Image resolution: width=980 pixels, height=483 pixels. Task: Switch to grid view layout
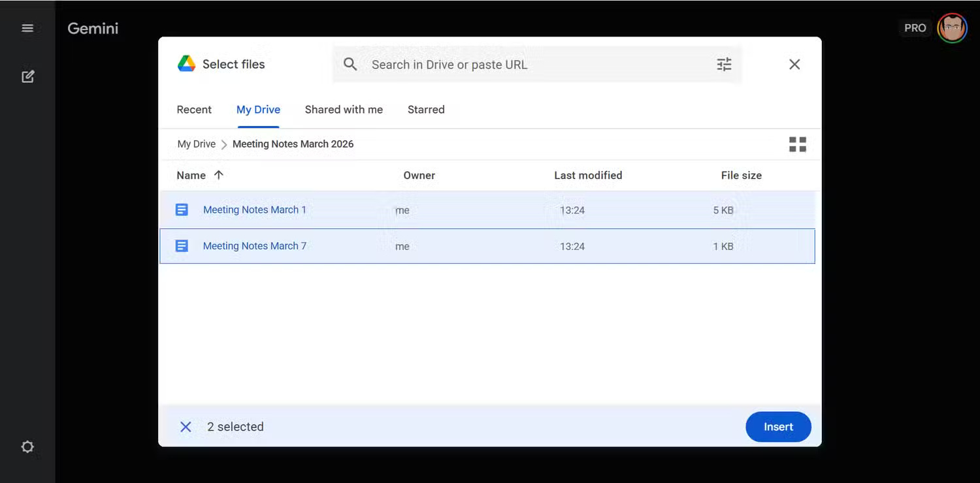797,144
